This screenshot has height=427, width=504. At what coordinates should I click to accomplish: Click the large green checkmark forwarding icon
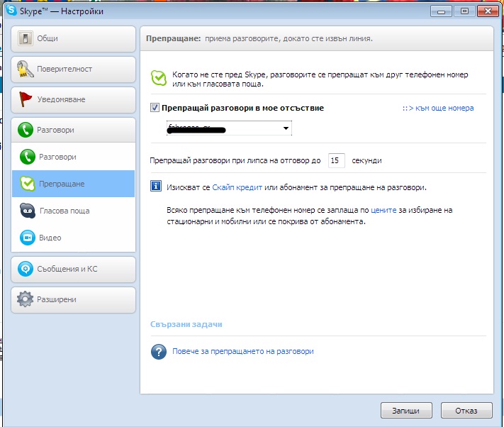click(x=159, y=78)
